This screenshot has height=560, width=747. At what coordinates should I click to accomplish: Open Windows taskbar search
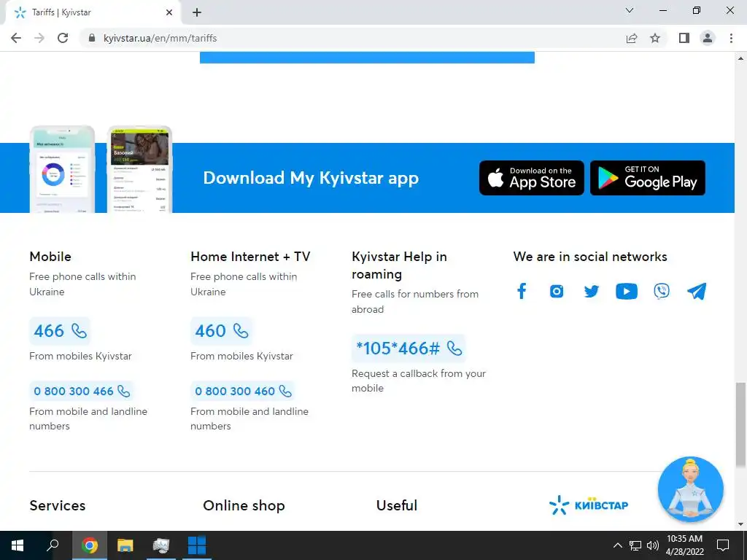(x=53, y=545)
